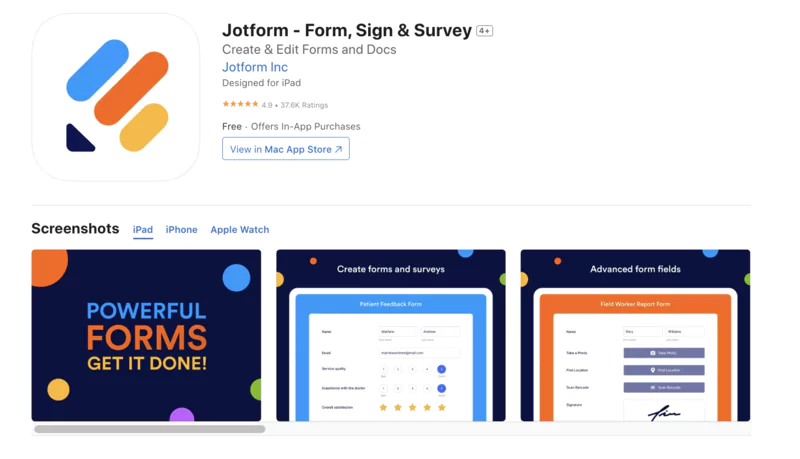Click the Scan Barcode button in form preview
Image resolution: width=800 pixels, height=459 pixels.
point(664,388)
